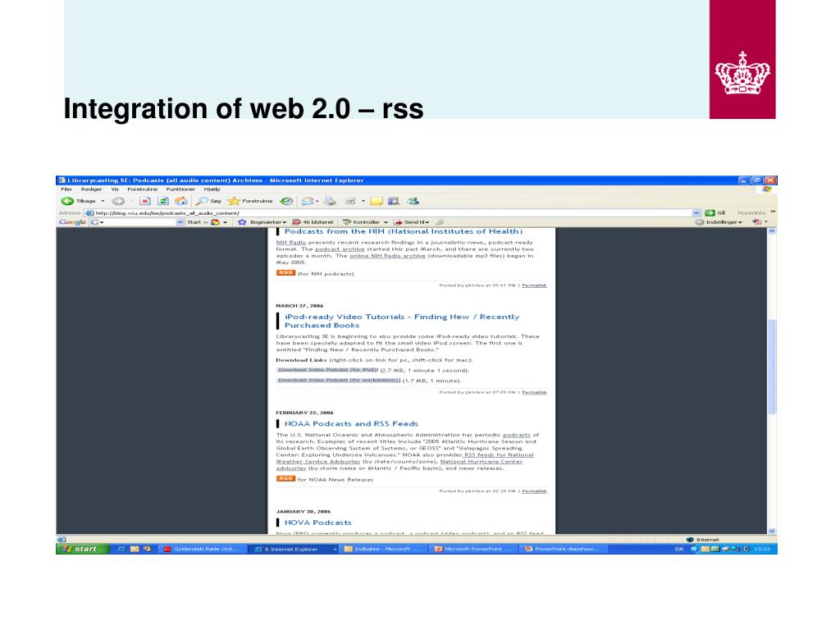
Task: Click Download Video Podcast (for iPod) link
Action: click(328, 370)
